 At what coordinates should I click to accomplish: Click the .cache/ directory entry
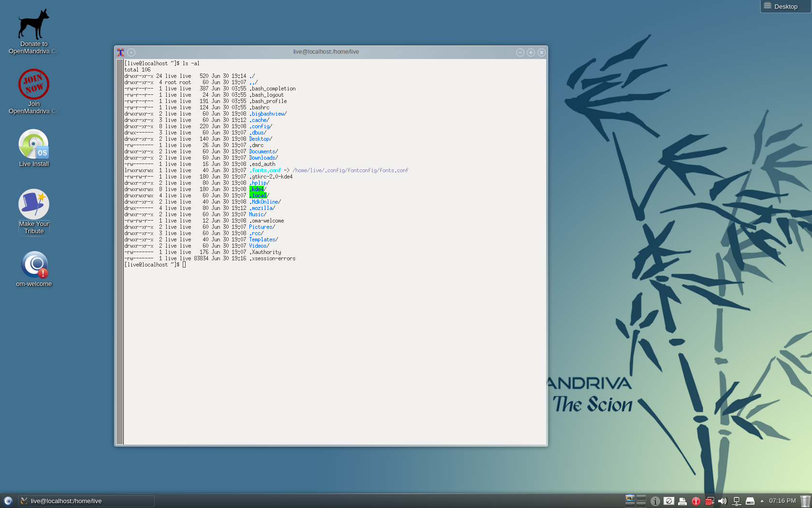pyautogui.click(x=260, y=120)
